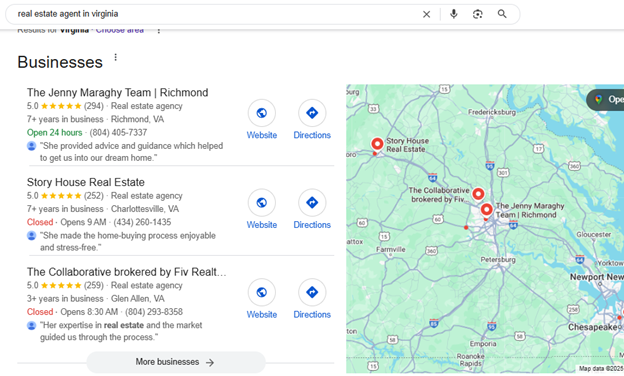Click (294) review count for Jenny Maraghy Team
Screen dimensions: 624x376
point(94,106)
